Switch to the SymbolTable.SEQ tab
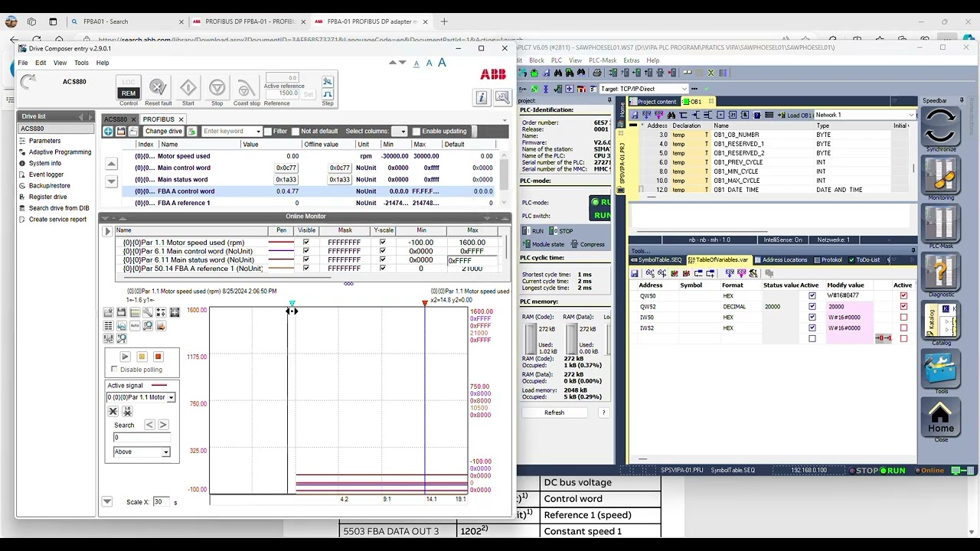Screen dimensions: 980x551 [x=656, y=259]
